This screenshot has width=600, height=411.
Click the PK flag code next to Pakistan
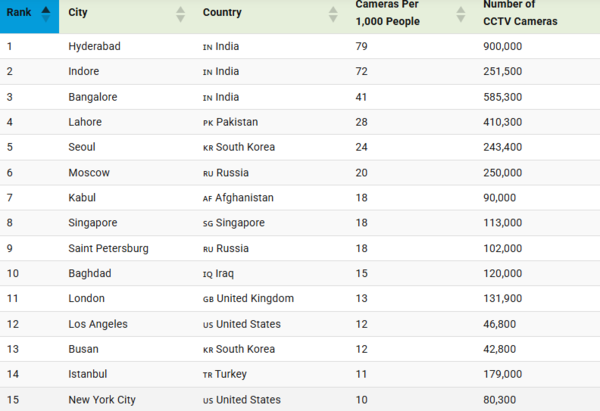[208, 122]
